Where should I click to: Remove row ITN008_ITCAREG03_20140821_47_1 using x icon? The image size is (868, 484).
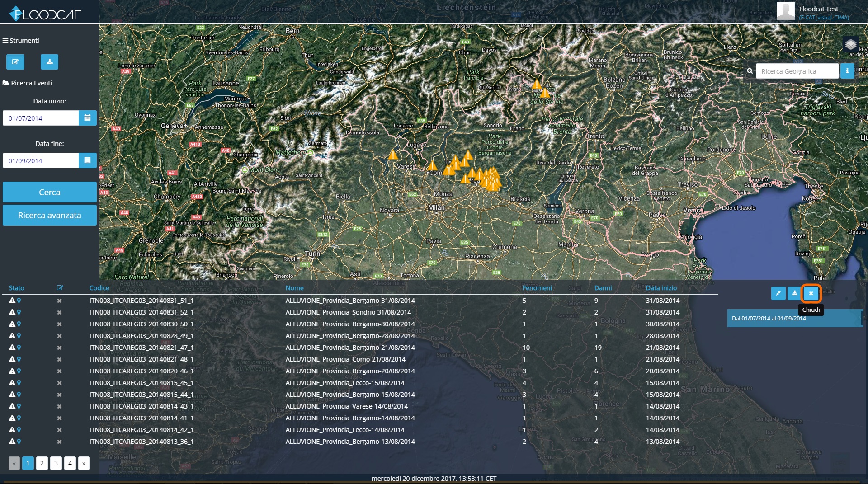click(x=59, y=348)
